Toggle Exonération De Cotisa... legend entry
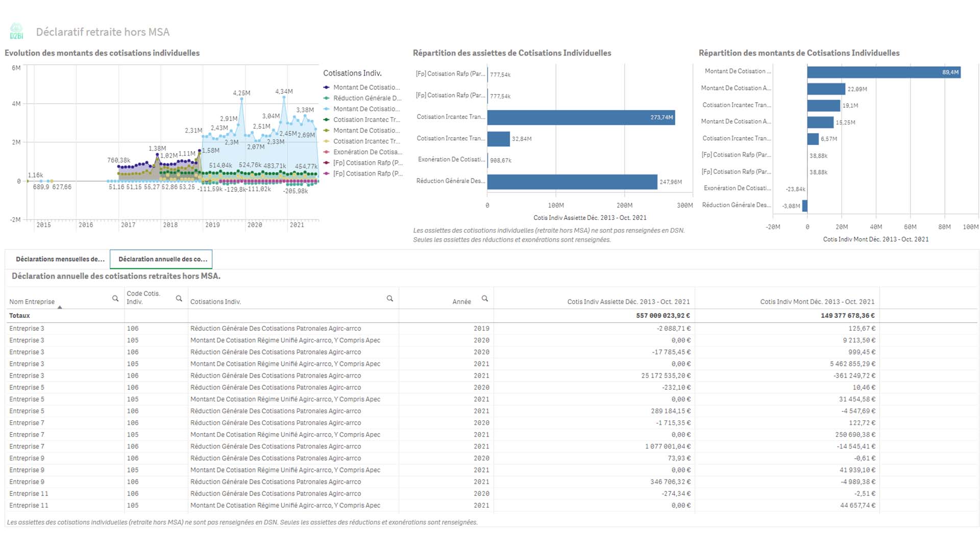Viewport: 980px width, 551px height. [x=367, y=152]
